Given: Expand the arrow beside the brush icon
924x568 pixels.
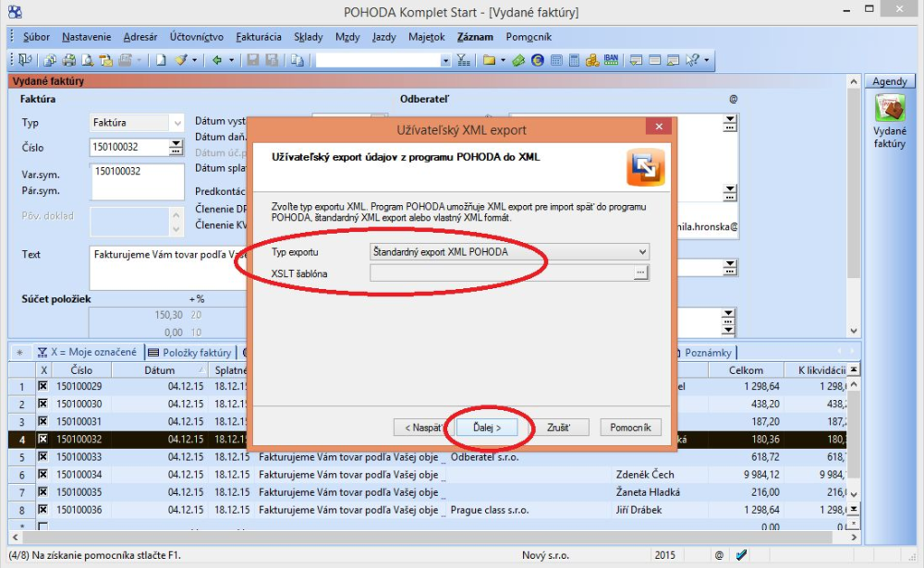Looking at the screenshot, I should tap(194, 60).
